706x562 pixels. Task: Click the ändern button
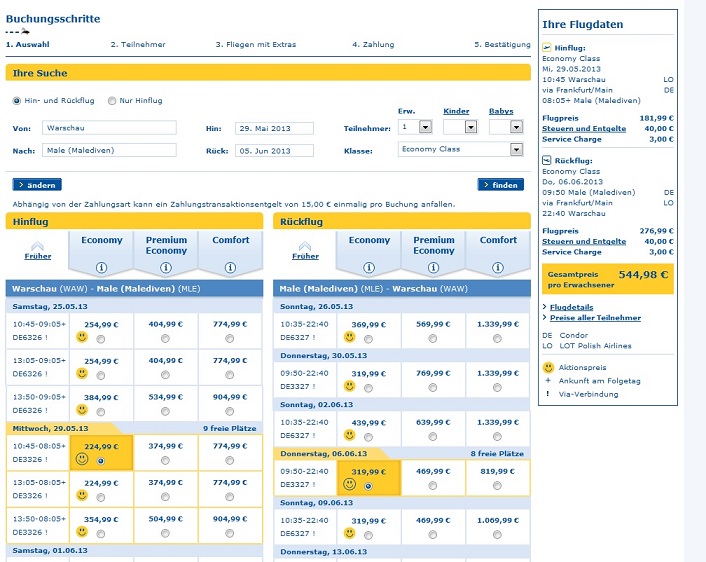point(37,185)
